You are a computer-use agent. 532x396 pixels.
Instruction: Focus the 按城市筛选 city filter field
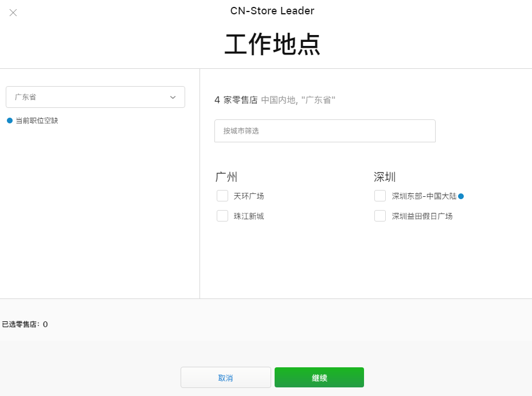coord(324,131)
